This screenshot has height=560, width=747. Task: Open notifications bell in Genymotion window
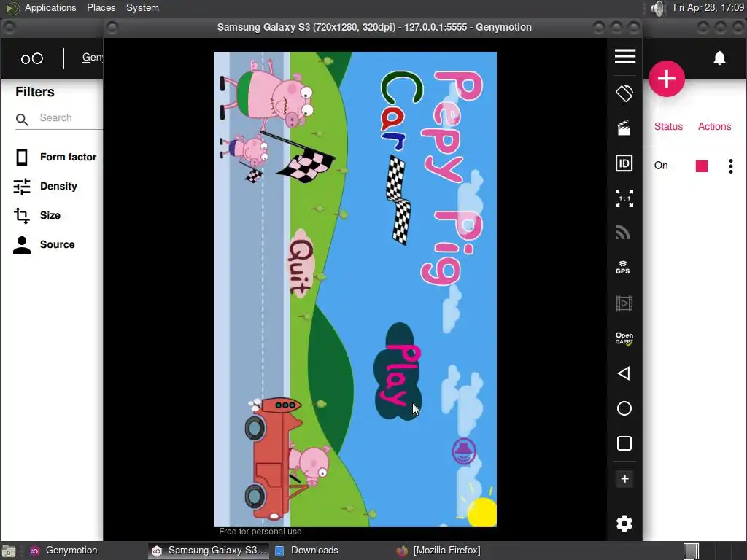pyautogui.click(x=719, y=58)
